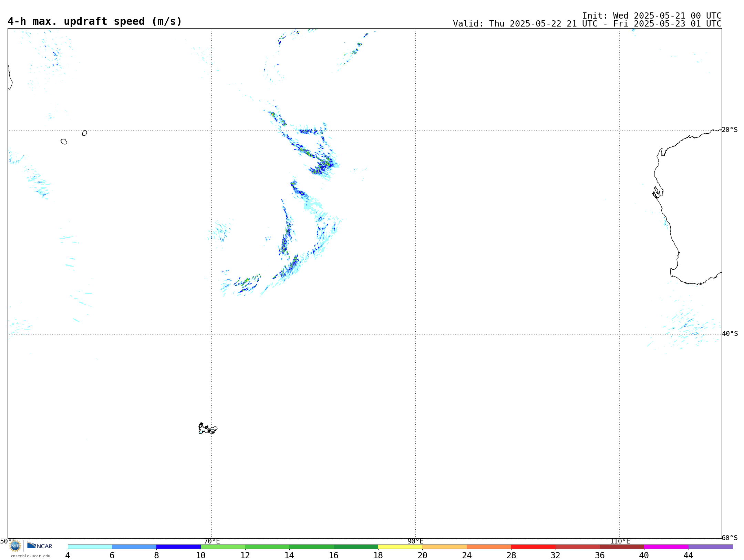This screenshot has height=560, width=744.
Task: Click the 110°E longitude label
Action: pos(620,541)
